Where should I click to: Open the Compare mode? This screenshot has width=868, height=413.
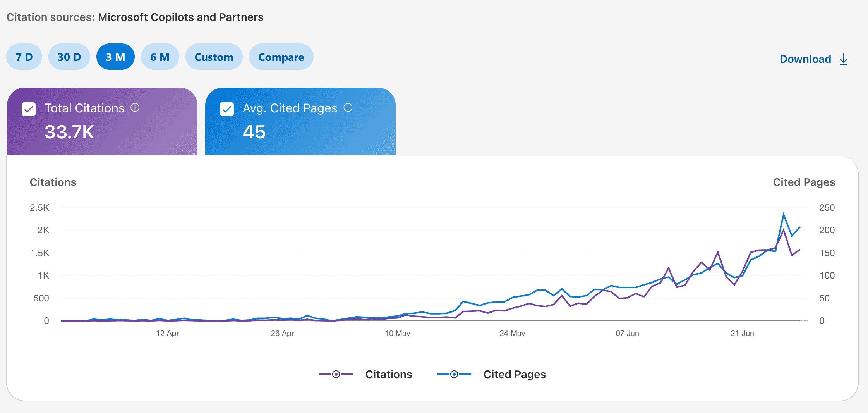click(x=281, y=57)
